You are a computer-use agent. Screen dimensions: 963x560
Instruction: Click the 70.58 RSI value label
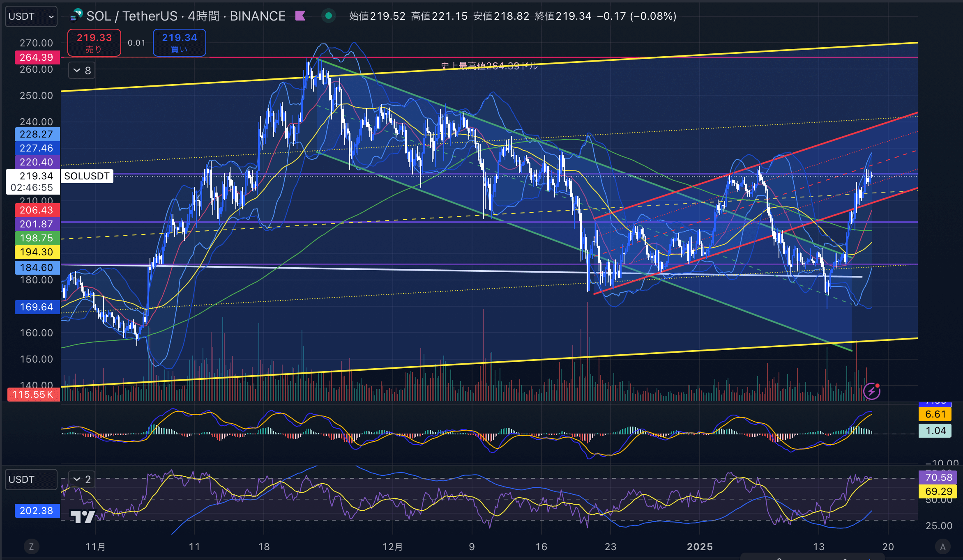938,477
